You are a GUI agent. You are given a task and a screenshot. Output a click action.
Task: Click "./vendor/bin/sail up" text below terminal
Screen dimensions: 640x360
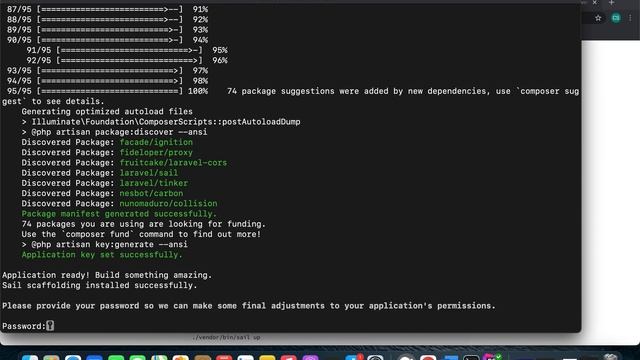227,338
